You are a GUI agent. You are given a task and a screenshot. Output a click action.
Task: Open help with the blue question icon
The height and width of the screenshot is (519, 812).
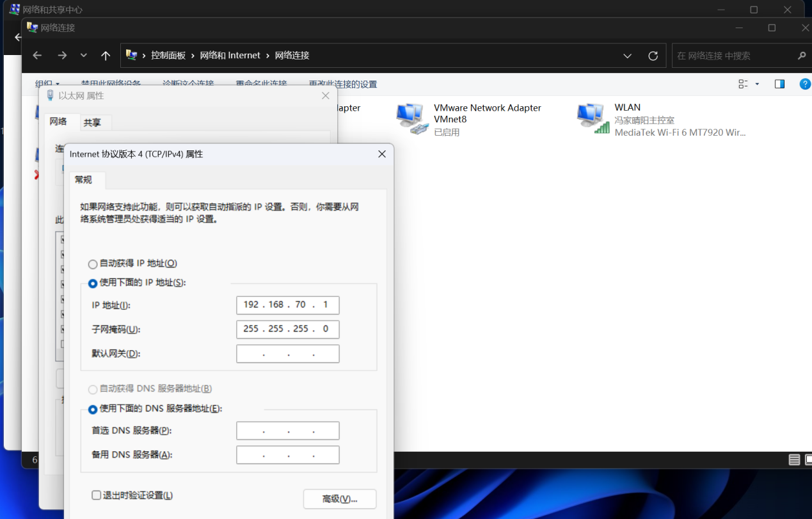[806, 84]
